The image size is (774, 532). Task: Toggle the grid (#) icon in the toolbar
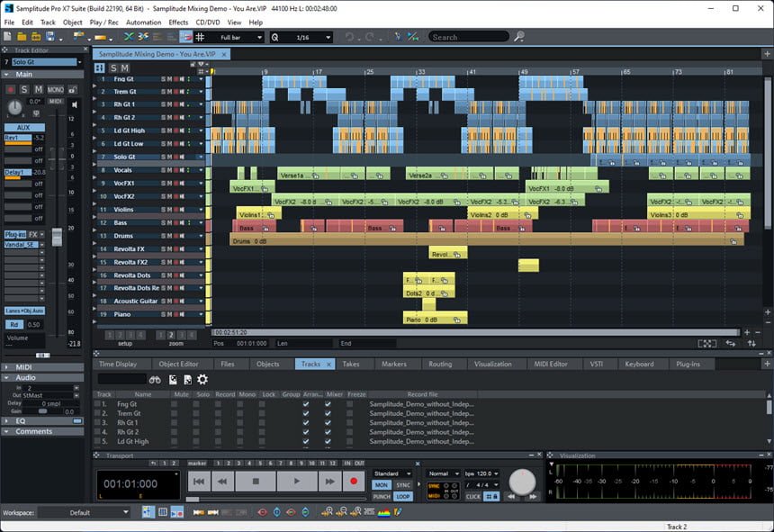pyautogui.click(x=200, y=37)
